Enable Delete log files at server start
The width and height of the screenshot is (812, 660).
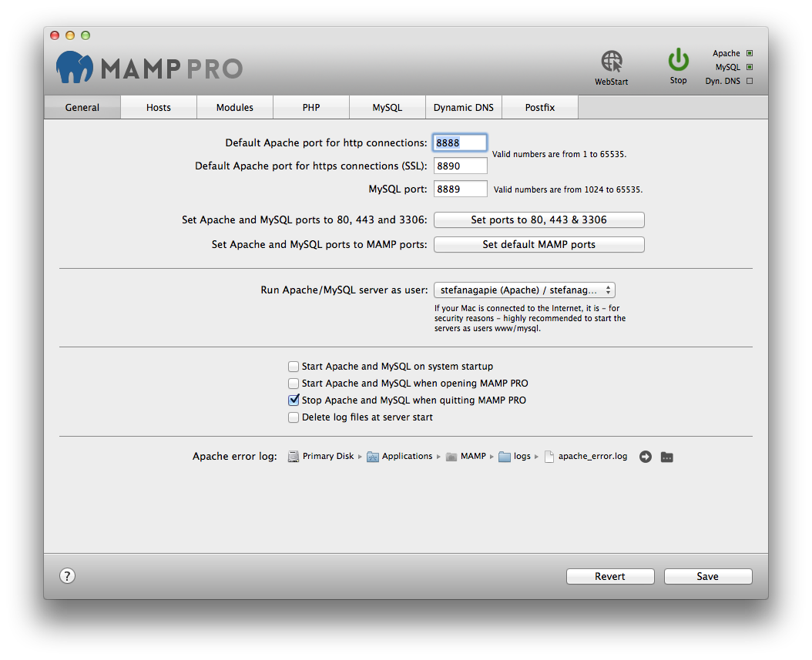point(293,417)
